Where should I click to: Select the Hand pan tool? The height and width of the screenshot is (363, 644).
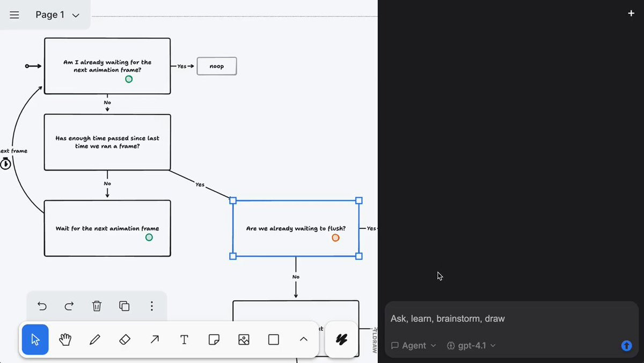point(65,339)
